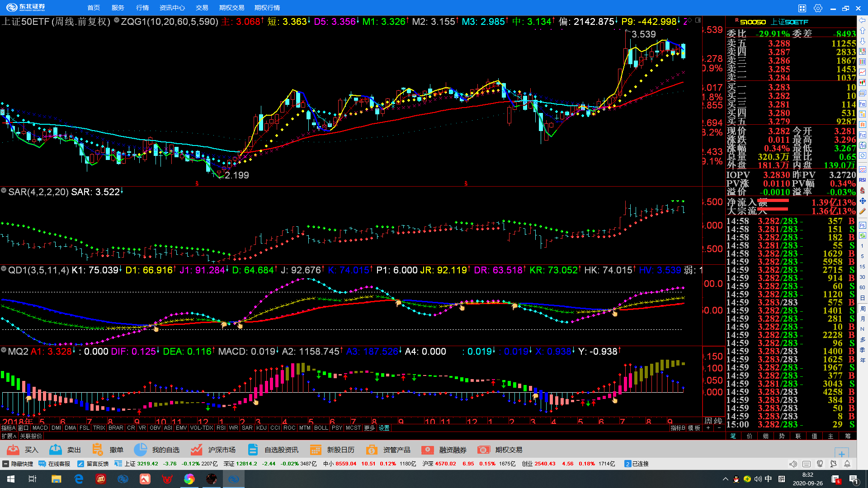Open the 资讯中心 menu
868x488 pixels.
[172, 8]
